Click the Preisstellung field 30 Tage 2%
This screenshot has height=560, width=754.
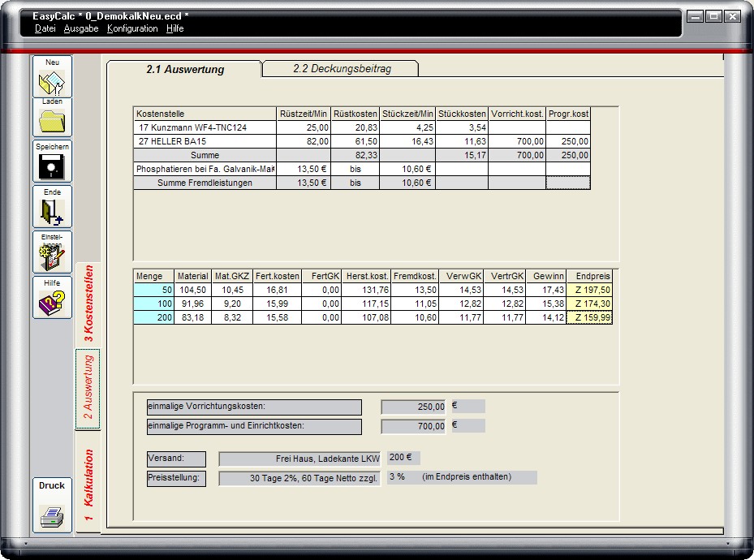coord(300,478)
